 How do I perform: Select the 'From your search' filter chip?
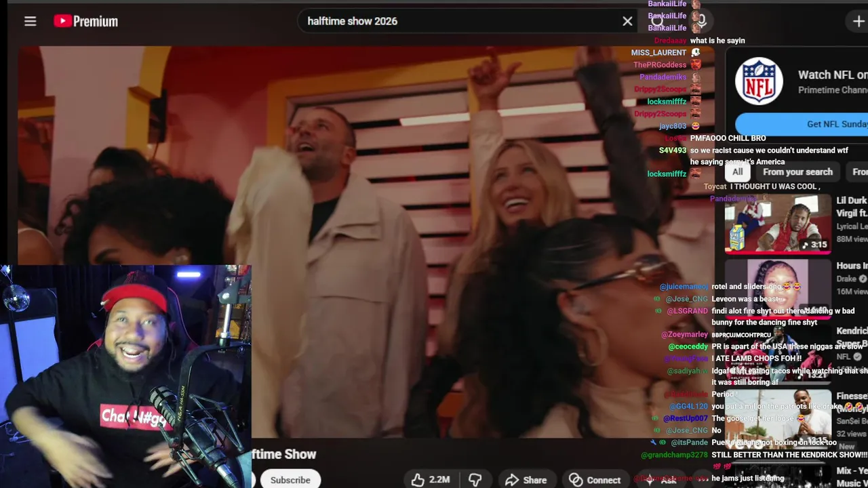click(x=797, y=172)
